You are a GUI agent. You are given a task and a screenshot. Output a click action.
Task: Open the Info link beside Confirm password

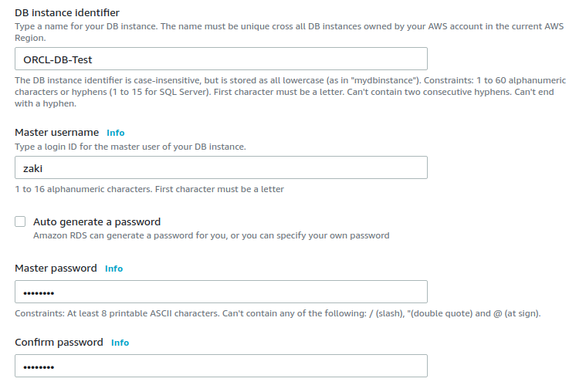(x=120, y=343)
